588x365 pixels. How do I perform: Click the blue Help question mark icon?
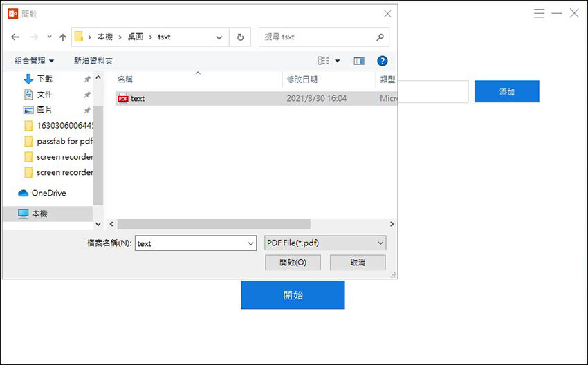(382, 61)
